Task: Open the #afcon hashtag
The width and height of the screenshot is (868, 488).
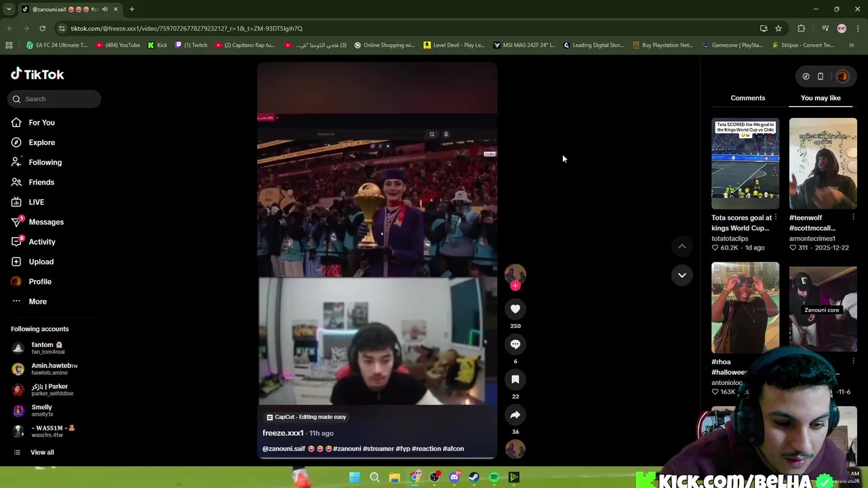Action: (453, 449)
